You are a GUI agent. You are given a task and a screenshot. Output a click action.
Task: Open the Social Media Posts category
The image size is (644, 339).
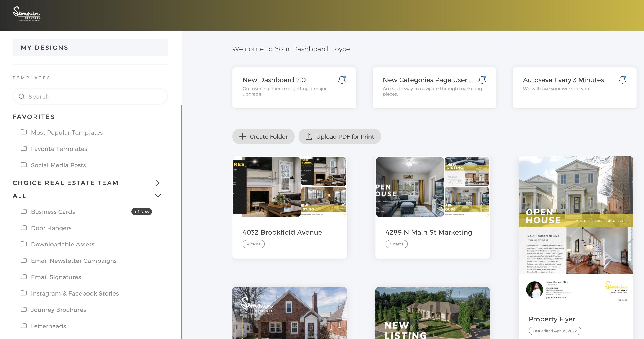pos(58,165)
